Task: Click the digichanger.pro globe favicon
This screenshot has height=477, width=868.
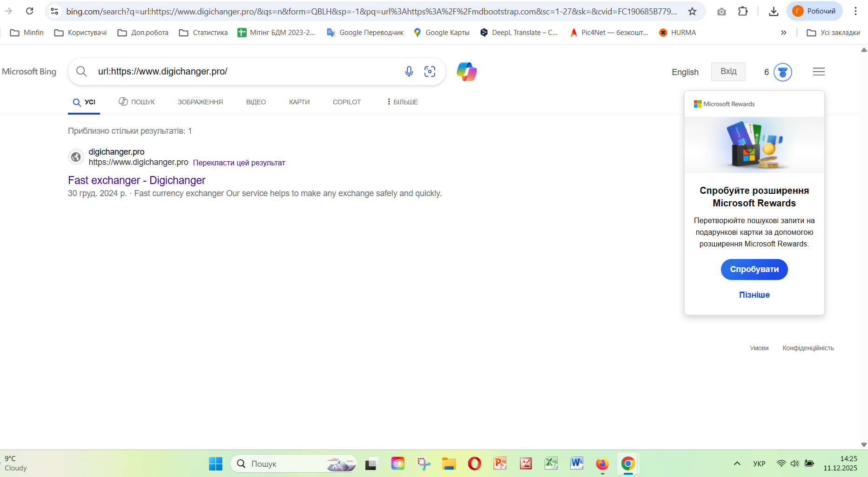Action: 76,157
